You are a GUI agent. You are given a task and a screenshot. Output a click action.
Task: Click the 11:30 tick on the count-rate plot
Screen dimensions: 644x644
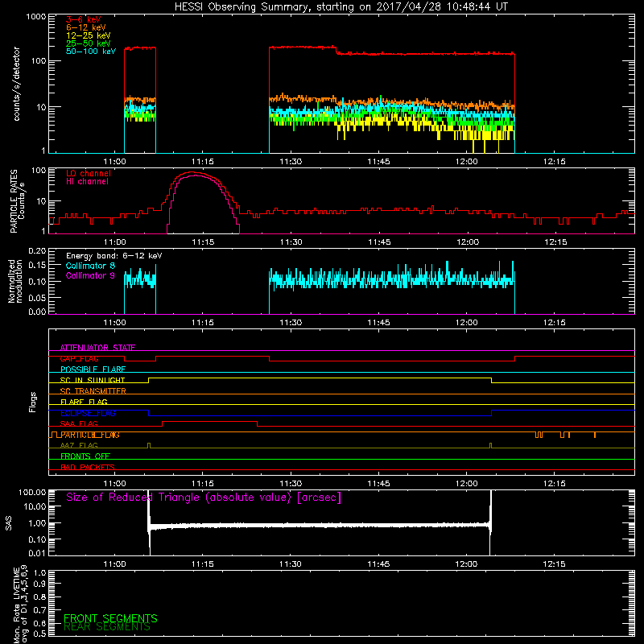pos(291,162)
